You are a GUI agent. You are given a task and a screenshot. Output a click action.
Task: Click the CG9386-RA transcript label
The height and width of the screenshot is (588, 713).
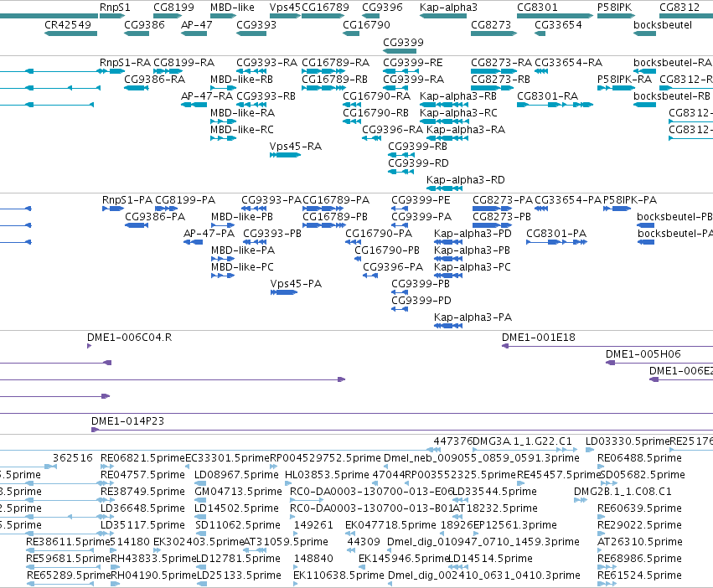[155, 79]
